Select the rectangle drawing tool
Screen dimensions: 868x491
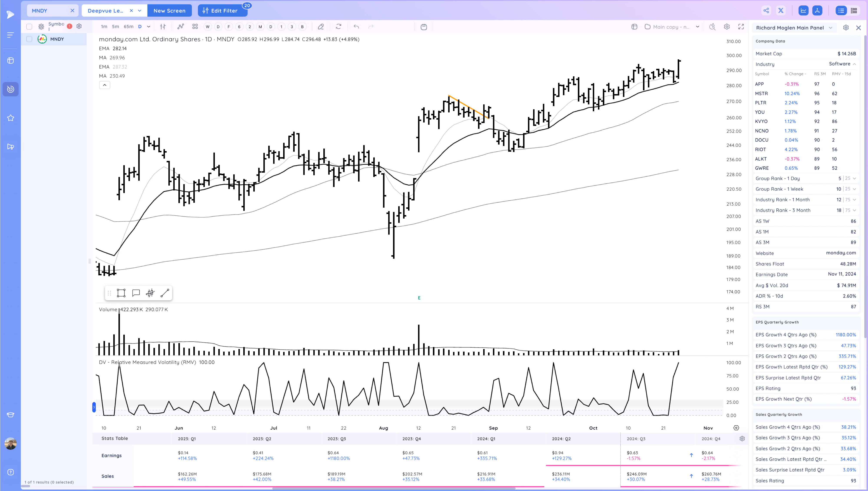coord(121,293)
